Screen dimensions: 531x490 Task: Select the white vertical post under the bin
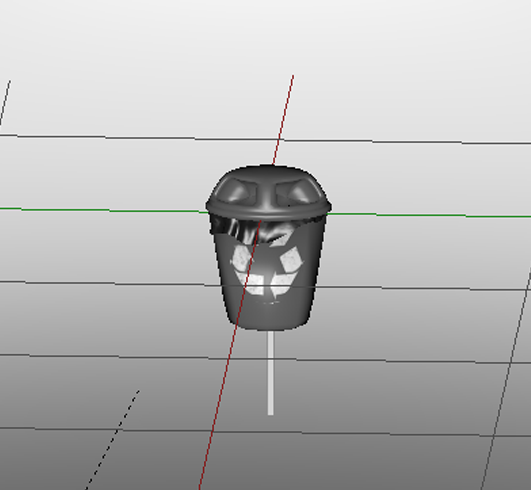pos(271,372)
